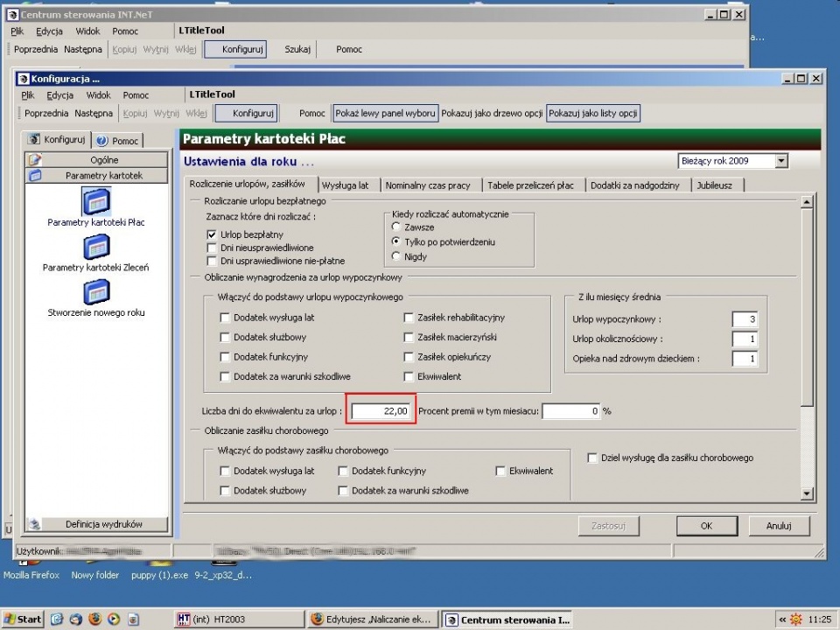This screenshot has height=630, width=840.
Task: Click Centrum sterowania window title icon
Action: click(13, 15)
